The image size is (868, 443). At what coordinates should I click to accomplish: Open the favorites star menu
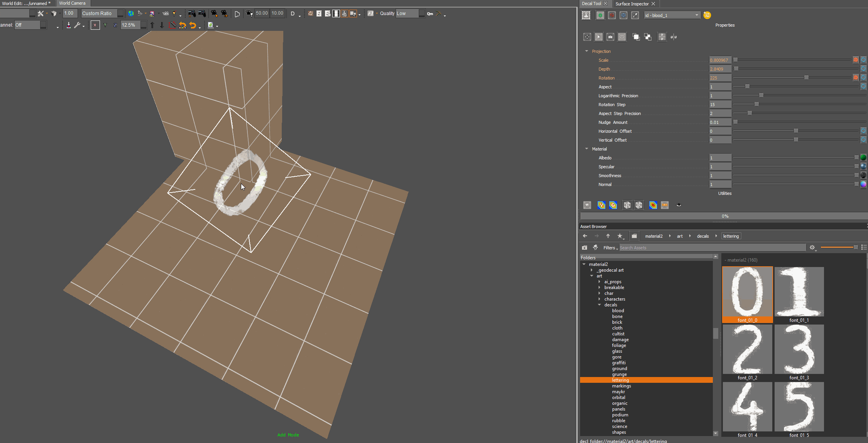click(620, 236)
